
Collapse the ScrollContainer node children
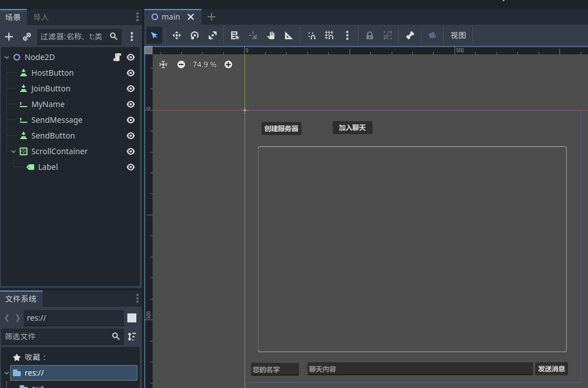pos(13,151)
